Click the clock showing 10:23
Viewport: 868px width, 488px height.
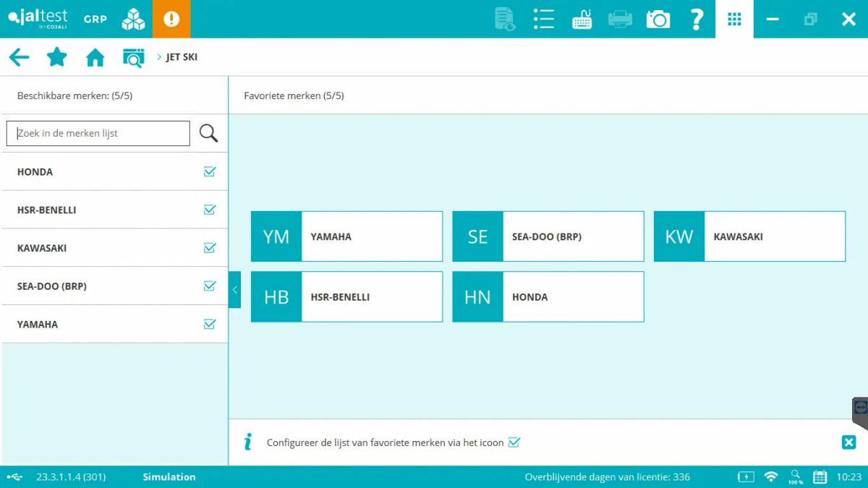[849, 477]
